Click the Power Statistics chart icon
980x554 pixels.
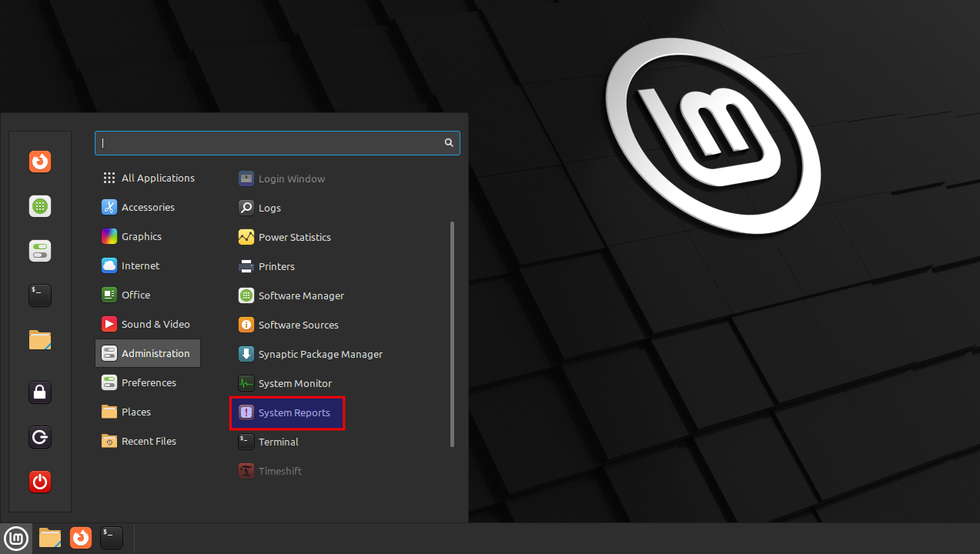pyautogui.click(x=246, y=237)
